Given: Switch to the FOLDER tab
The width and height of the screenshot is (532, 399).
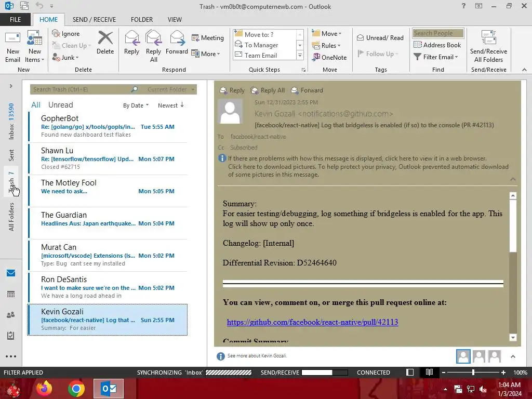Looking at the screenshot, I should click(142, 20).
